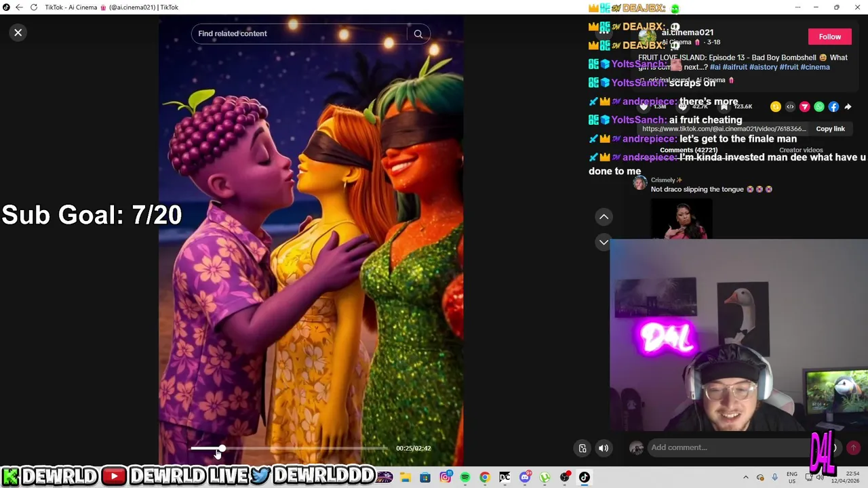Open the #fruit hashtag
Screen dimensions: 868x488
point(789,67)
